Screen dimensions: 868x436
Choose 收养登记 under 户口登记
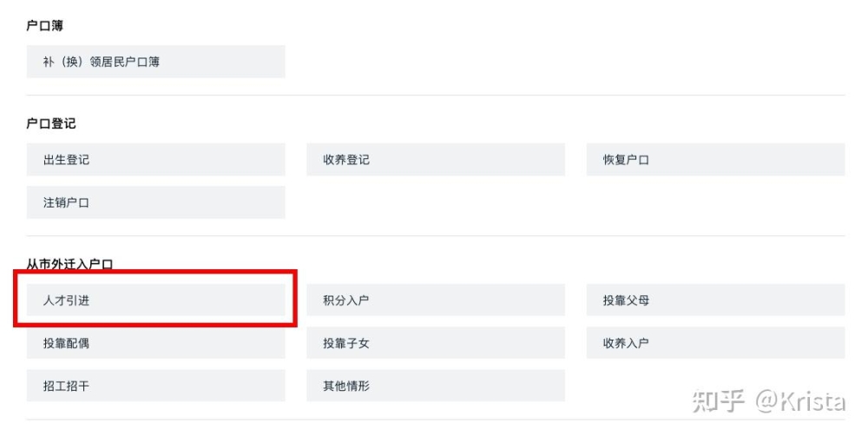coord(436,160)
